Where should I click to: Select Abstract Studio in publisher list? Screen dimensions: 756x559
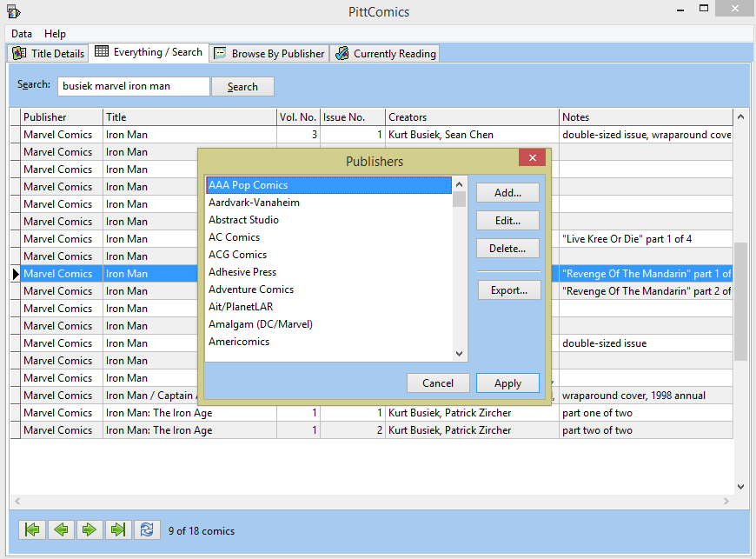[x=328, y=220]
